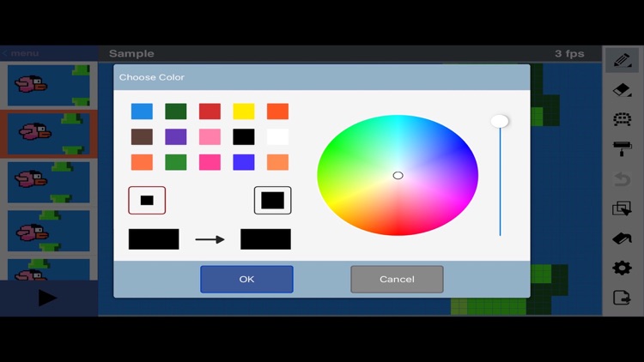Open the settings gear
Screen dimensions: 644x362
click(622, 268)
